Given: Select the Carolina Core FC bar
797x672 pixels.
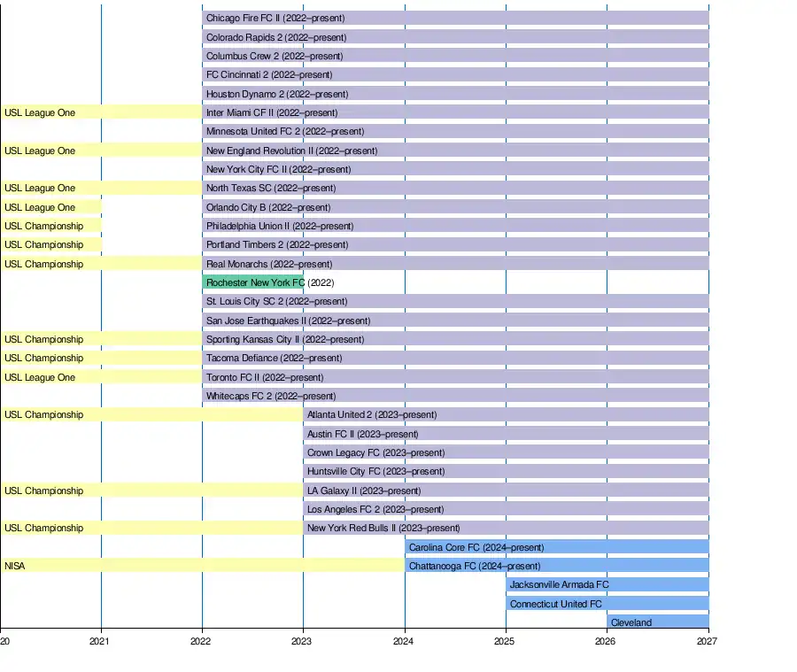Looking at the screenshot, I should point(556,547).
